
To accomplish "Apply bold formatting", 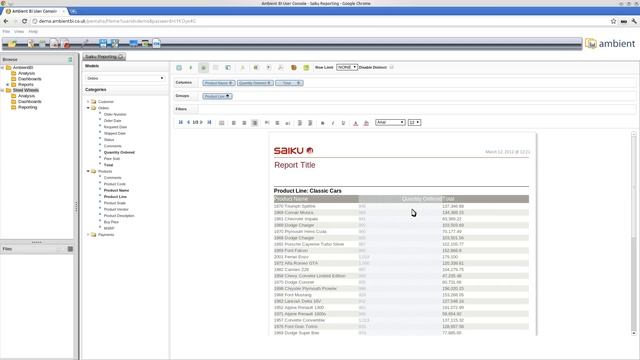I will (322, 123).
